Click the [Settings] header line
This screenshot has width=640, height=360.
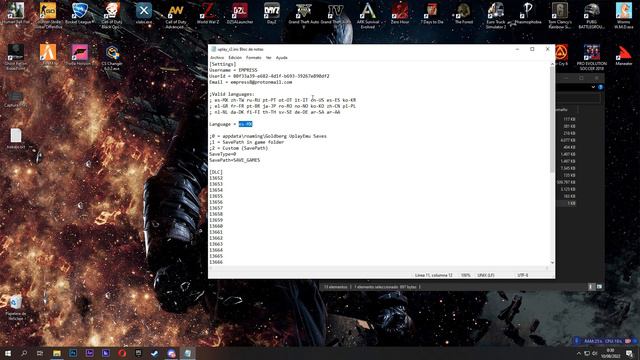point(223,64)
